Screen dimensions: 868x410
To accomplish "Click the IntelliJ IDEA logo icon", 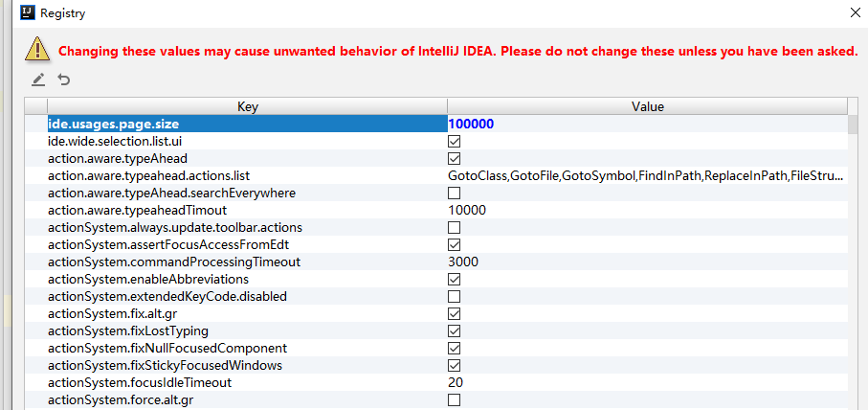I will coord(28,12).
